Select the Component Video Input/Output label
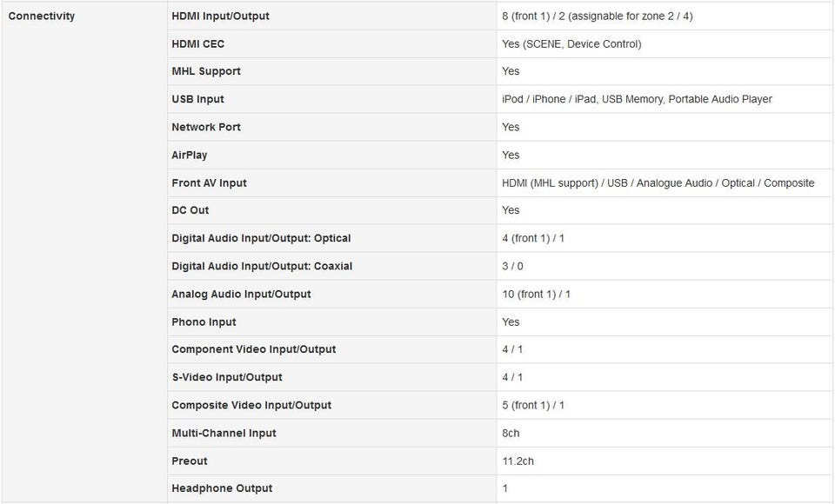The width and height of the screenshot is (835, 504). coord(253,349)
